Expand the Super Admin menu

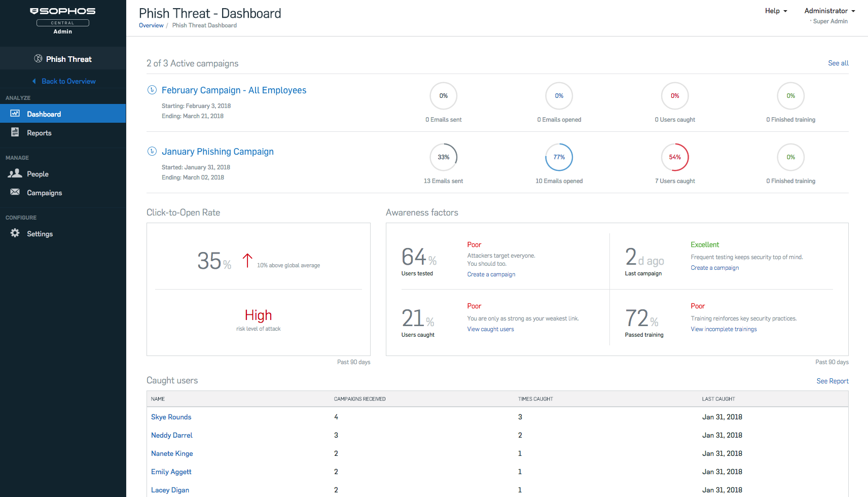[x=830, y=21]
